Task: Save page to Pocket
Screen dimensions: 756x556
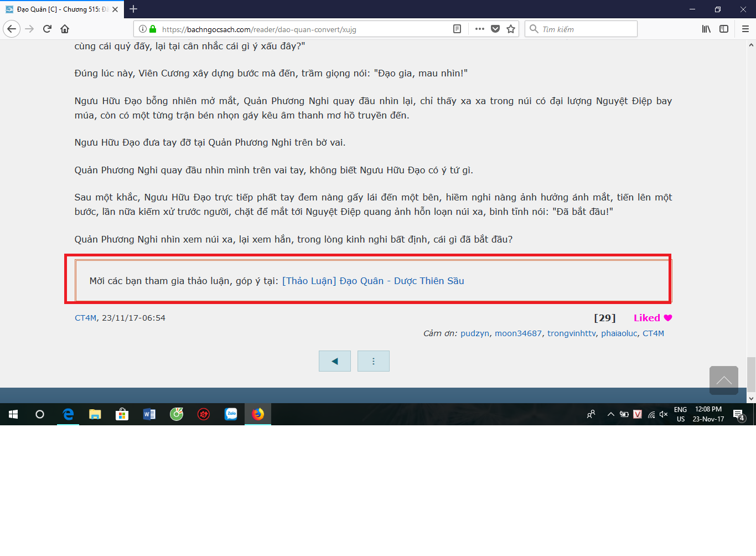Action: [495, 29]
